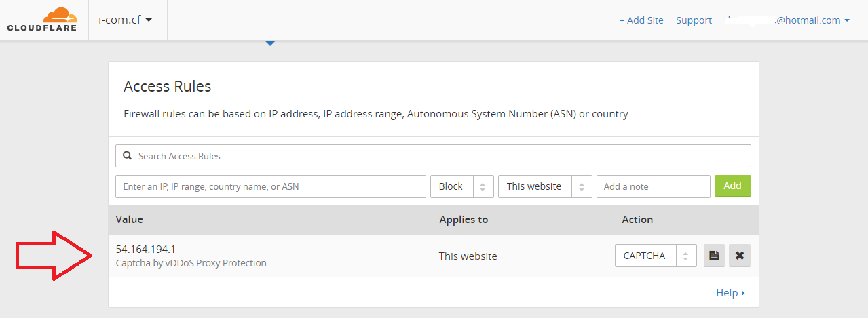Click the Cloudflare logo

(x=44, y=20)
